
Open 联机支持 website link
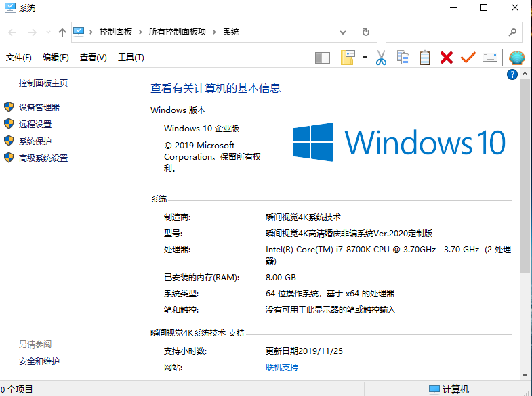click(x=282, y=367)
